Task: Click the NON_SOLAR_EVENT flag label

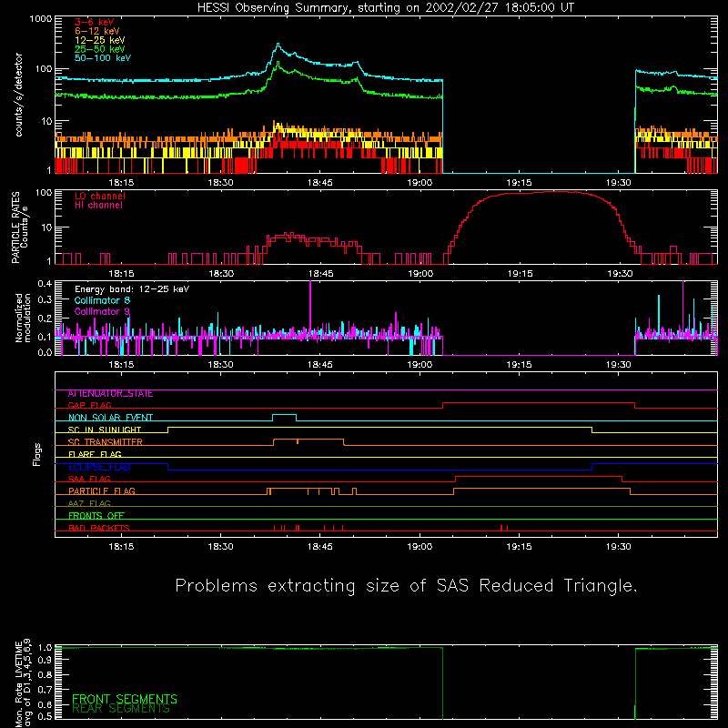Action: tap(110, 418)
